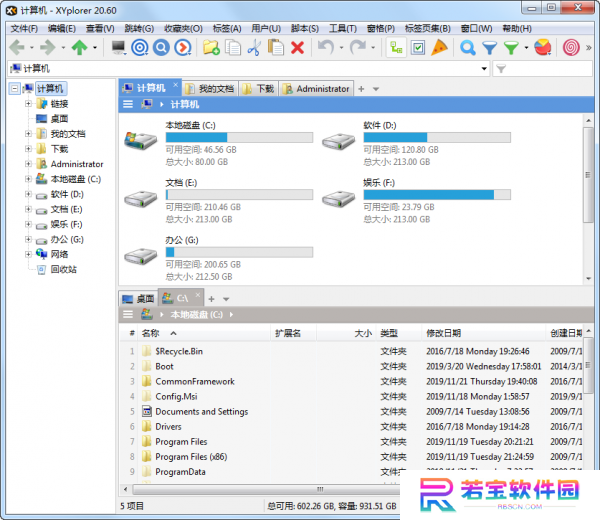The image size is (600, 520).
Task: Click the orange arrow breadcrumb icon
Action: click(183, 47)
